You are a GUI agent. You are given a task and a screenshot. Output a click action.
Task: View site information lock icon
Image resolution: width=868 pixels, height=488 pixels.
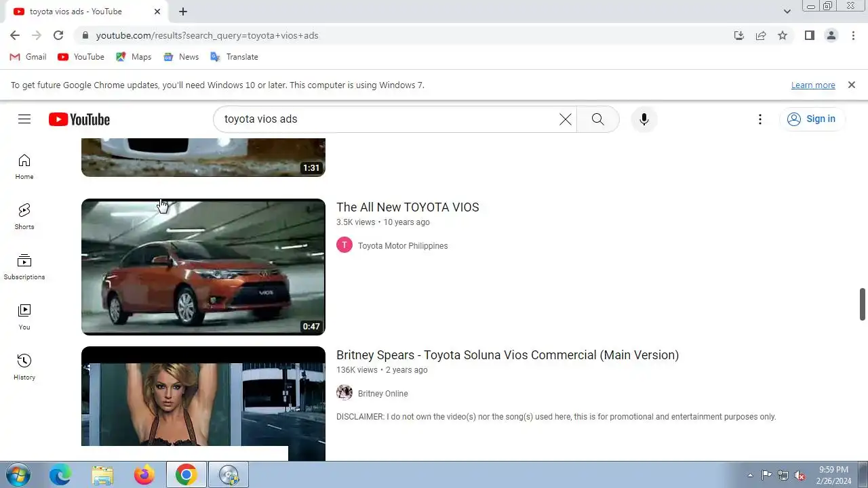click(85, 35)
